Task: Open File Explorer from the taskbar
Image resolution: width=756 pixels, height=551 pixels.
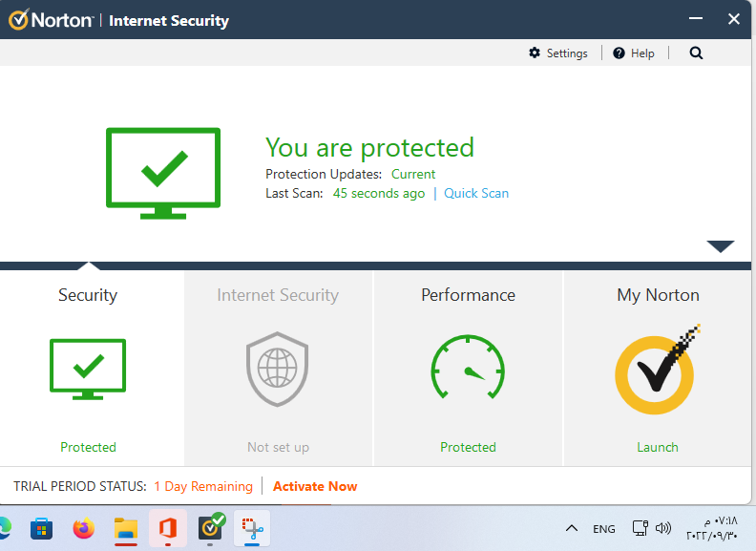Action: click(126, 528)
